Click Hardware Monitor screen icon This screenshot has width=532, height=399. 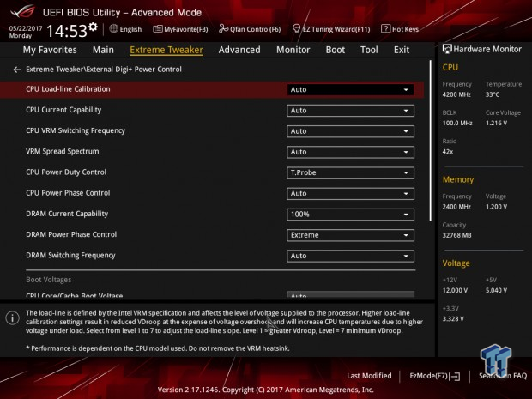(447, 49)
